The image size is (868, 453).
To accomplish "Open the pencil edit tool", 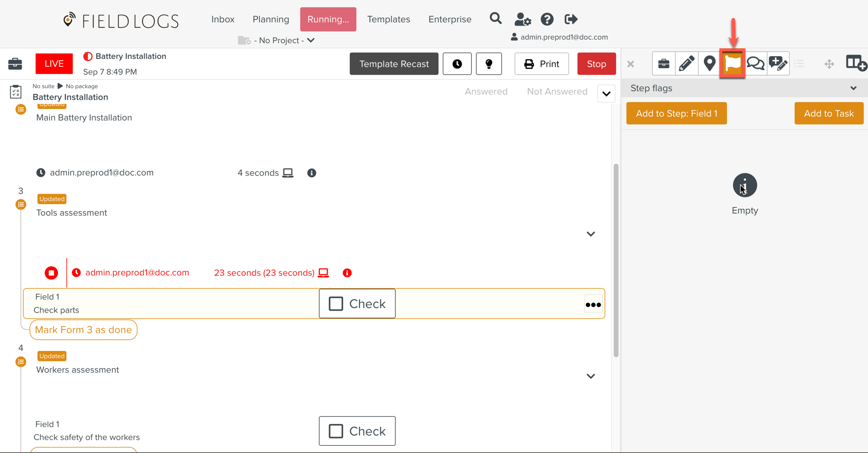I will pos(686,64).
